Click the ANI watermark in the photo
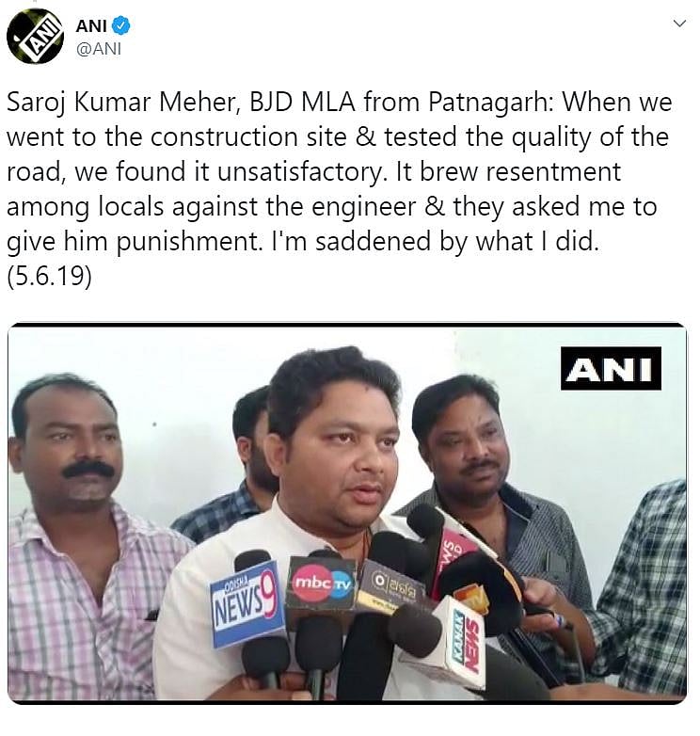The width and height of the screenshot is (700, 736). tap(611, 368)
